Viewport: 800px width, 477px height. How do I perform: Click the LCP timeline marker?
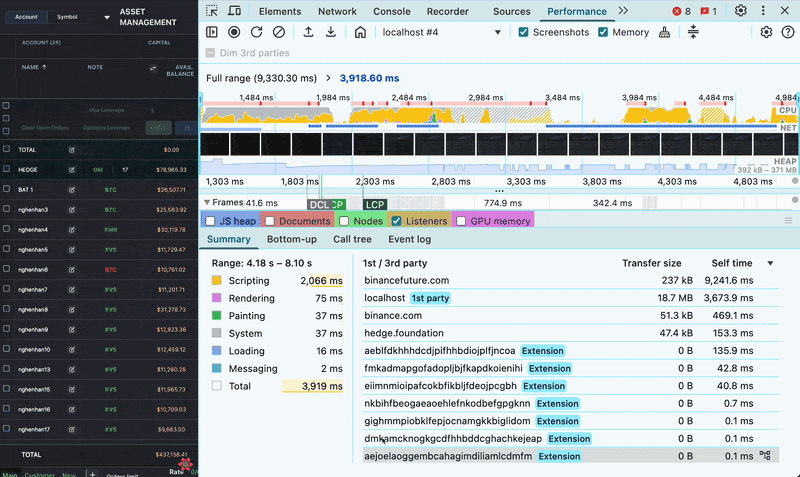(x=375, y=205)
